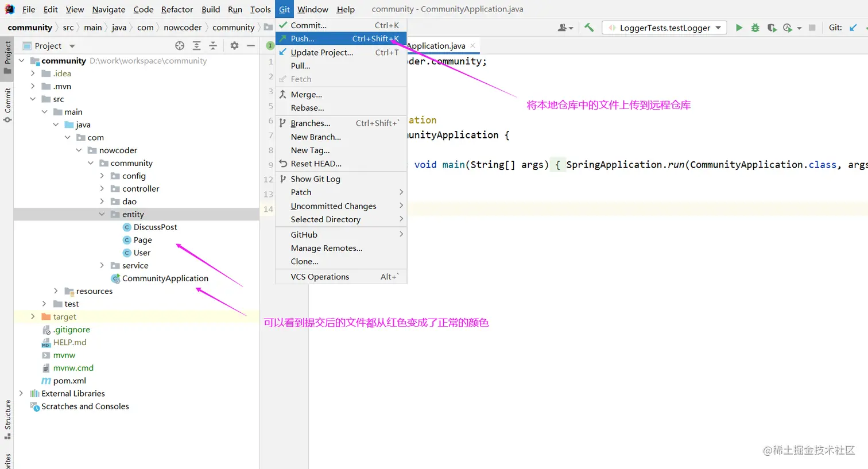This screenshot has height=469, width=868.
Task: Click the Debug bug icon
Action: (x=755, y=28)
